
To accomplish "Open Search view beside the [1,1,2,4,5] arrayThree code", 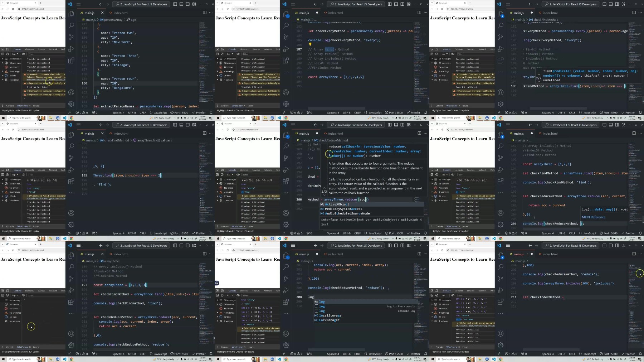I will tap(286, 25).
